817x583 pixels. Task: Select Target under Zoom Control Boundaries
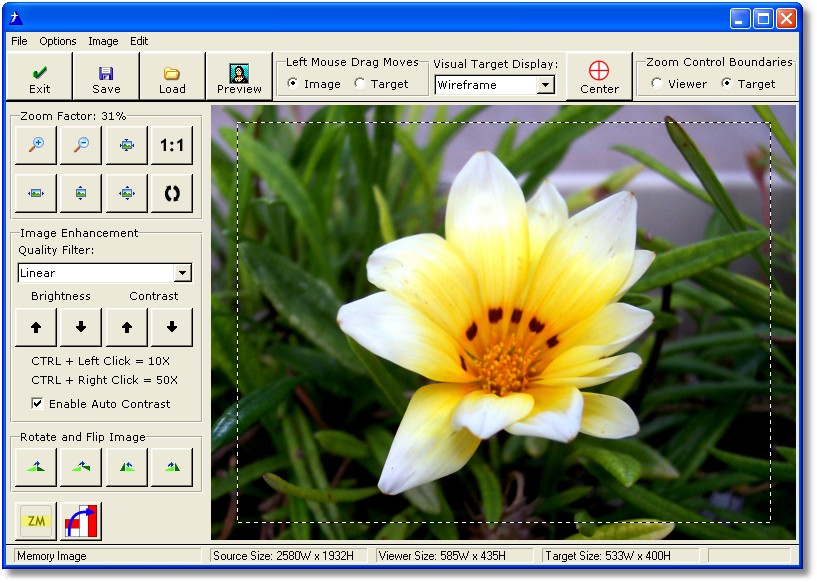click(x=749, y=84)
